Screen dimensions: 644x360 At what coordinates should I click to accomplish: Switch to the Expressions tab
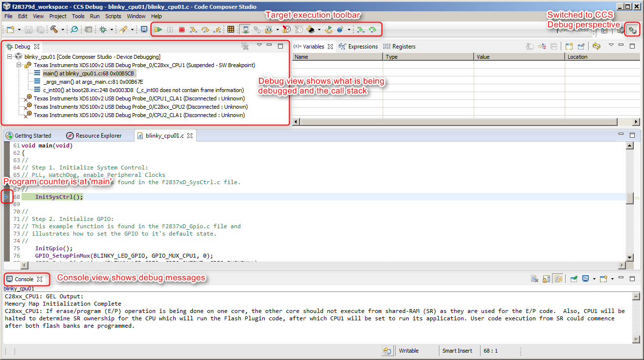[358, 47]
